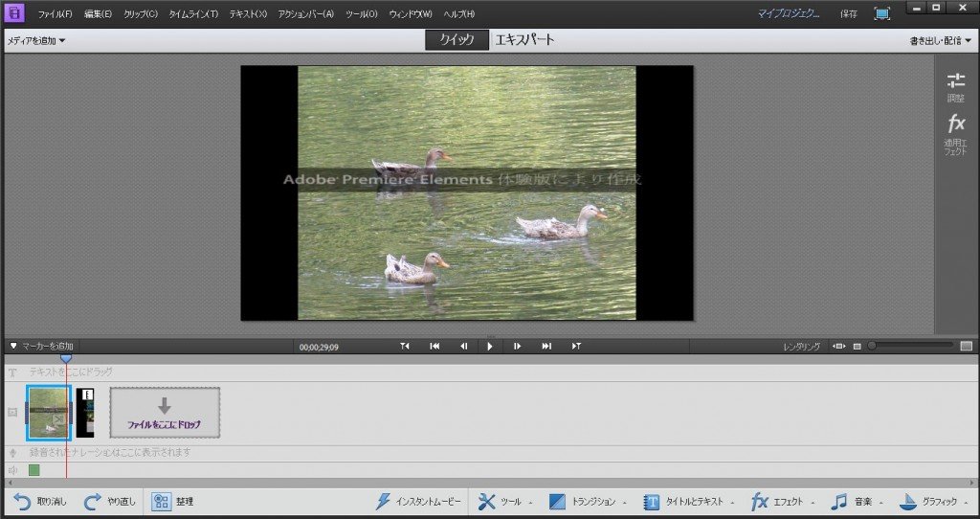The width and height of the screenshot is (980, 519).
Task: Open the テキスト(X) menu
Action: 248,13
